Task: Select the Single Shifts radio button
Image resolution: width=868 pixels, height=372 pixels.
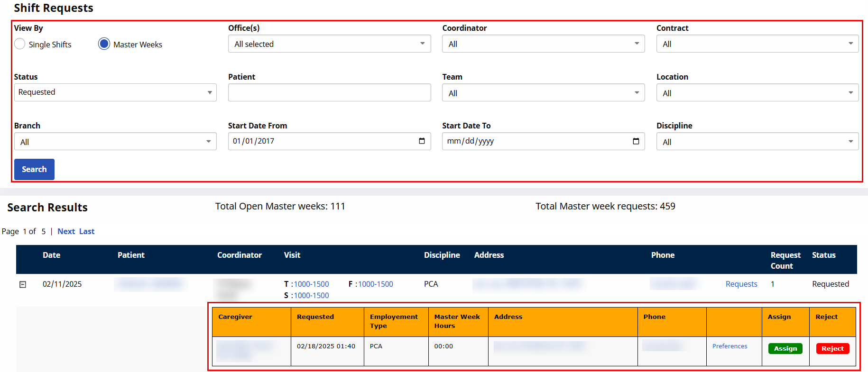Action: [20, 44]
